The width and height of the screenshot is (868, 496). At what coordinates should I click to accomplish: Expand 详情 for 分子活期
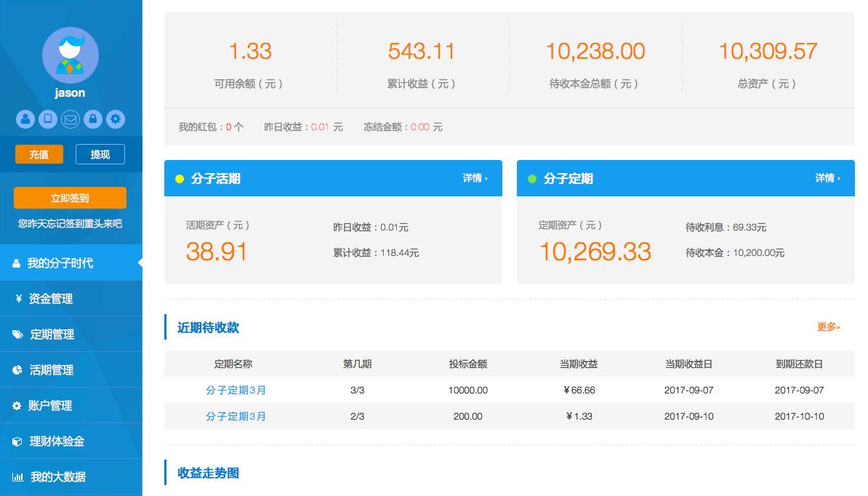point(475,178)
